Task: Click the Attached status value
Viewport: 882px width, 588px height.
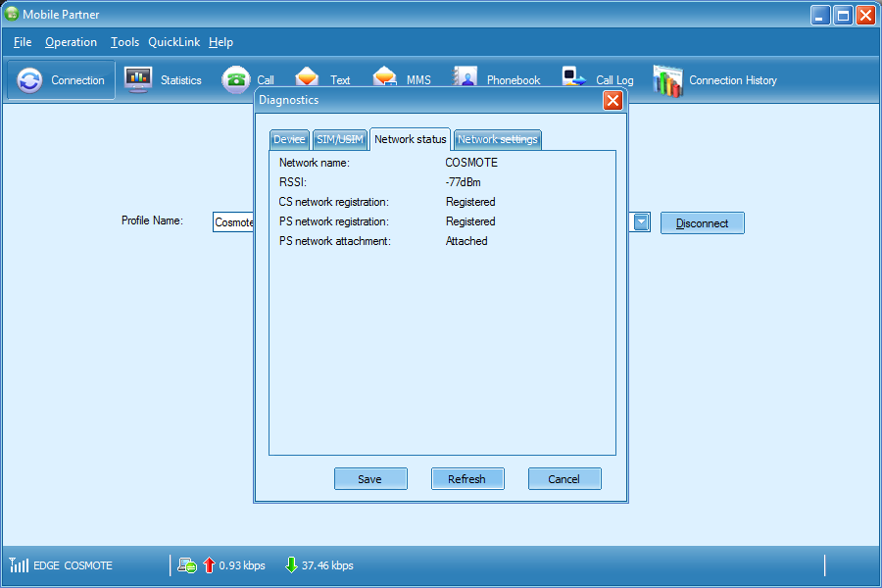Action: 466,241
